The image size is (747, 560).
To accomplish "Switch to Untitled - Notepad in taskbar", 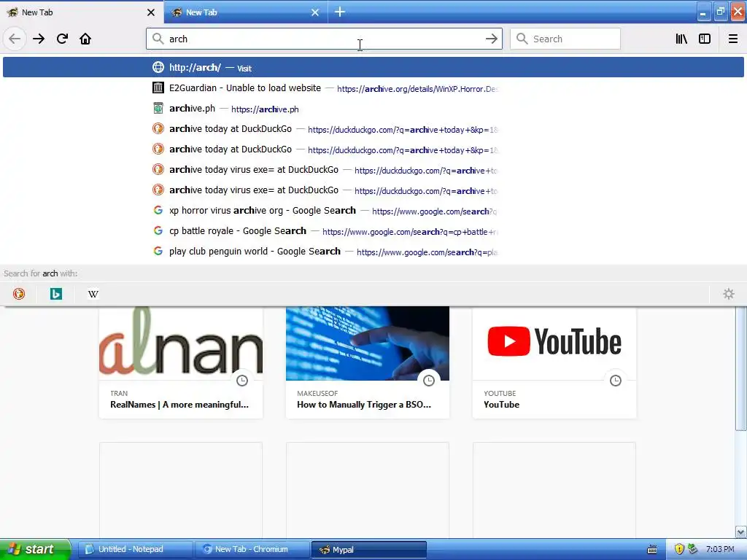I will click(x=135, y=549).
